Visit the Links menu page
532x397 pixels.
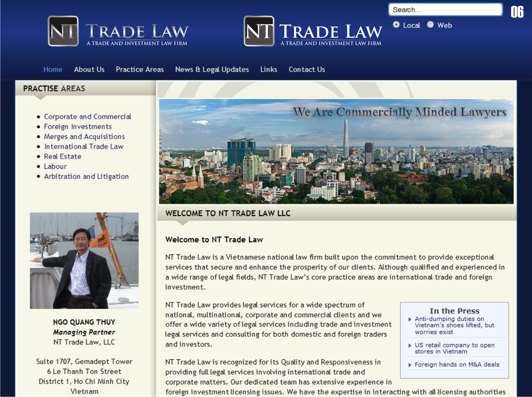[269, 70]
